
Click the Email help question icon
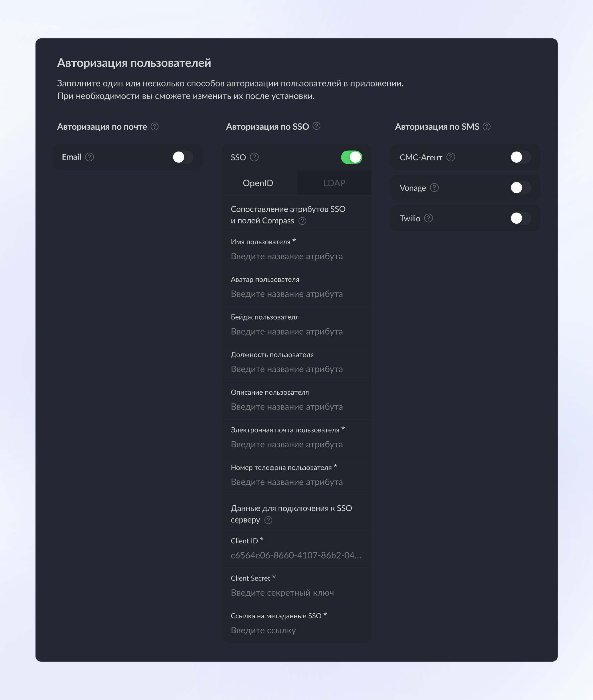(89, 157)
